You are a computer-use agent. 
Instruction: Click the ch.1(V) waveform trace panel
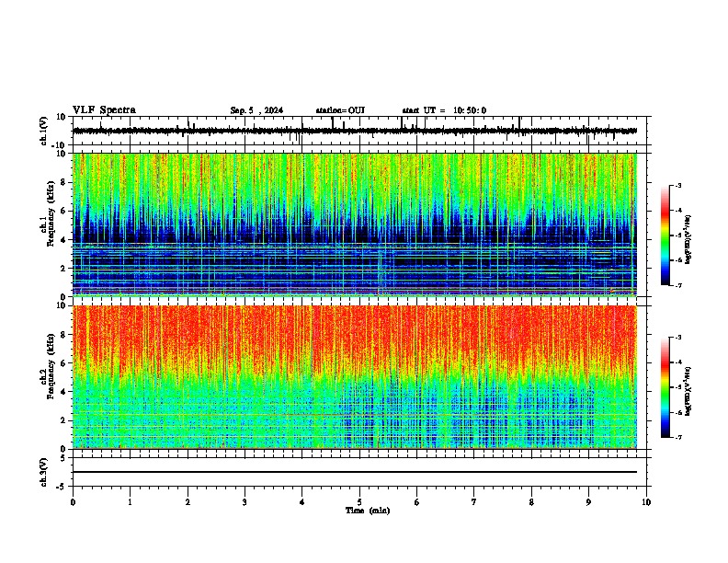pos(359,131)
